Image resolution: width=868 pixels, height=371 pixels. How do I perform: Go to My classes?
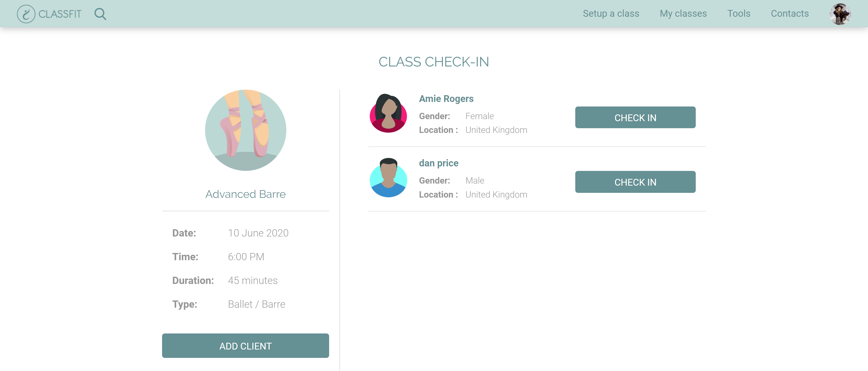coord(683,14)
